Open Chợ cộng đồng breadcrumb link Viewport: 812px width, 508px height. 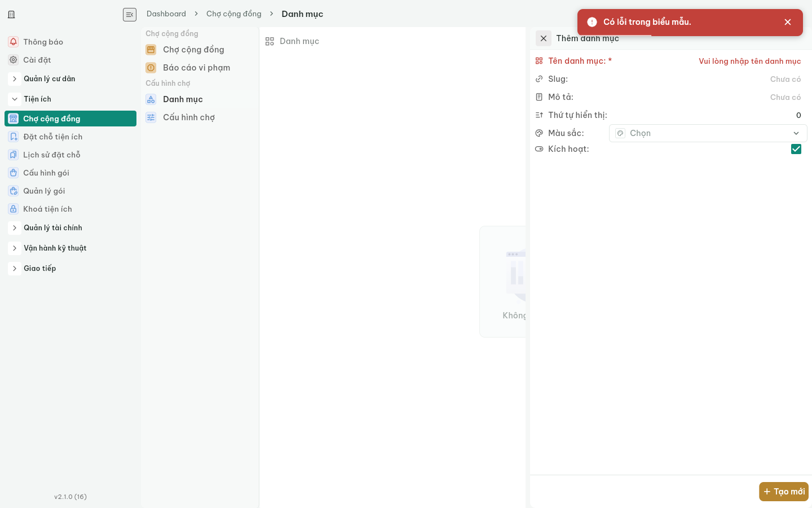click(234, 14)
